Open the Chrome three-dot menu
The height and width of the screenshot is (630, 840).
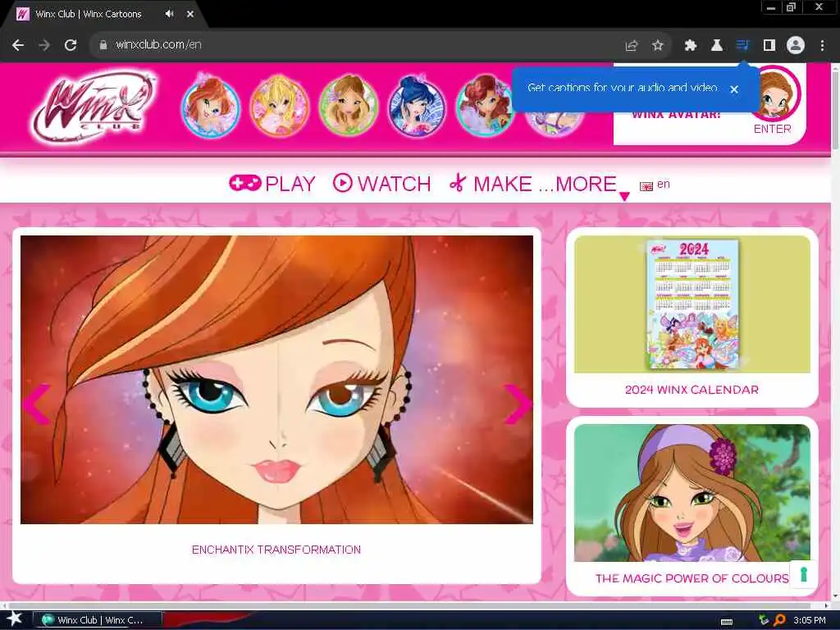822,46
